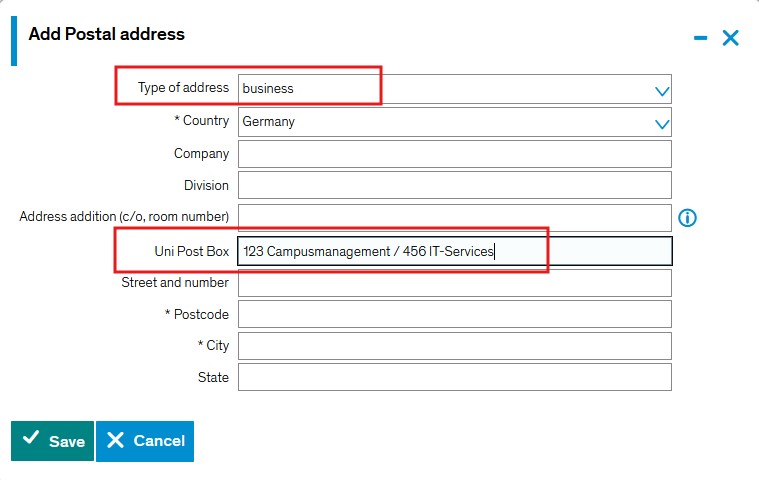Click the checkmark icon on Save
The image size is (759, 480).
[31, 440]
